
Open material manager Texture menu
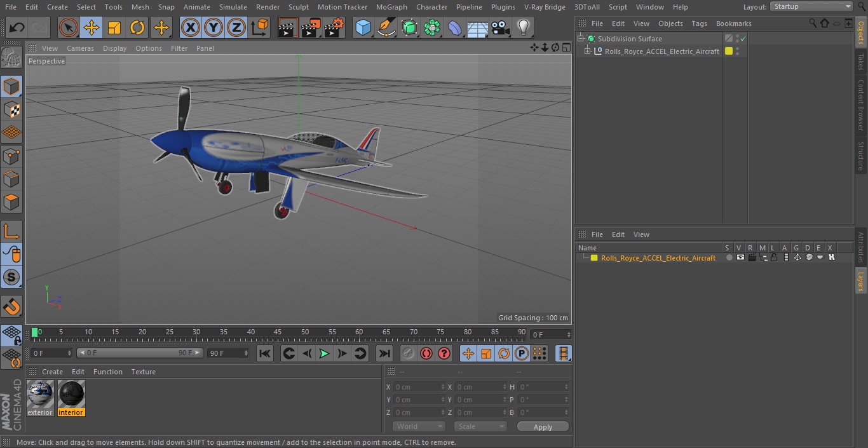pyautogui.click(x=143, y=372)
